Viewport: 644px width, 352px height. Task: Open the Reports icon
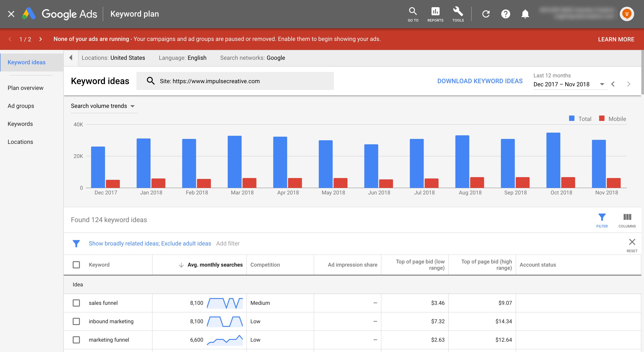pyautogui.click(x=435, y=14)
